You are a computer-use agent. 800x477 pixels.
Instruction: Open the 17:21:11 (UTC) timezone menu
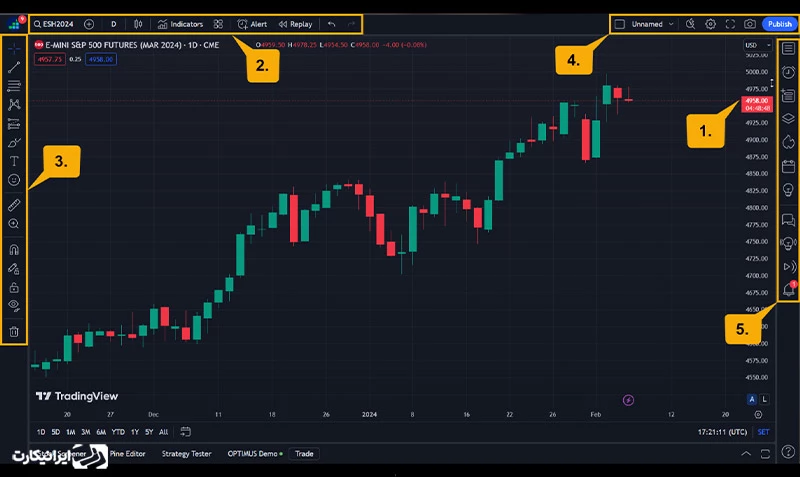[x=722, y=432]
